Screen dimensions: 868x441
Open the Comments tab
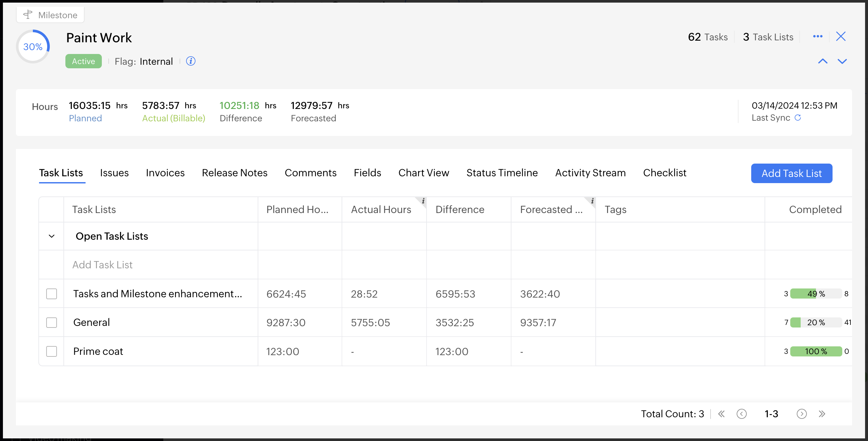[310, 173]
